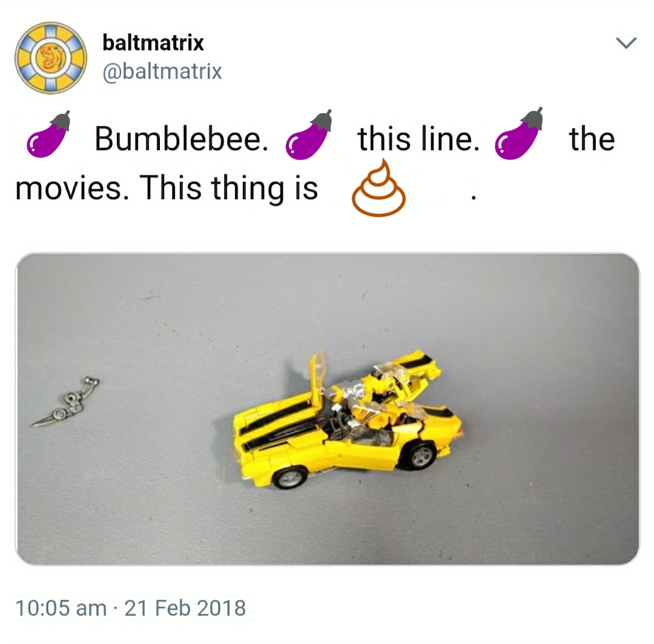Click the small grey detached part in photo
654x644 pixels.
coord(67,402)
